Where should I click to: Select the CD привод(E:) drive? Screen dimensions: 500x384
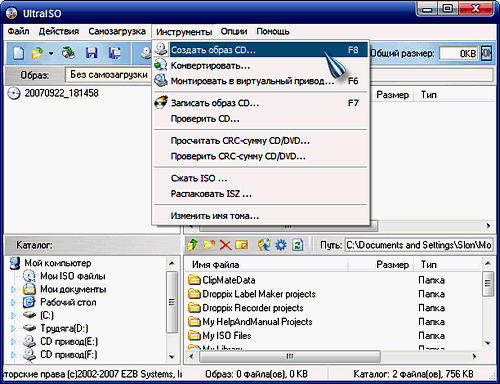click(x=69, y=342)
